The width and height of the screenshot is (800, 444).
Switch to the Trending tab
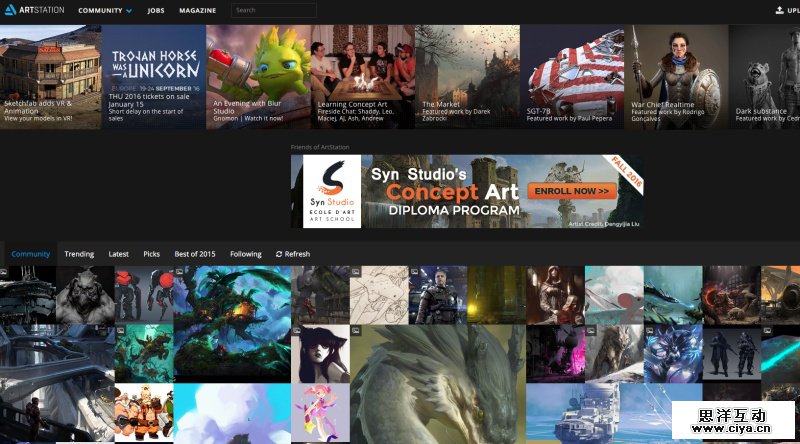(79, 254)
